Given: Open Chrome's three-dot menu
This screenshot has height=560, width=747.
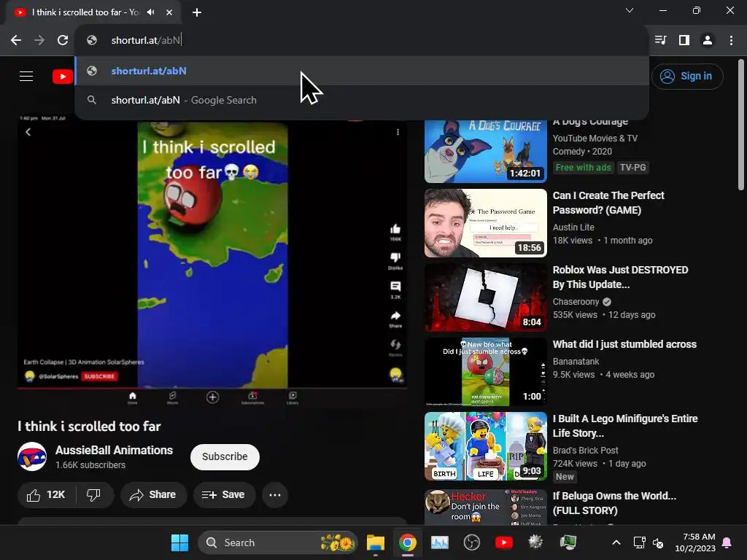Looking at the screenshot, I should pos(731,41).
